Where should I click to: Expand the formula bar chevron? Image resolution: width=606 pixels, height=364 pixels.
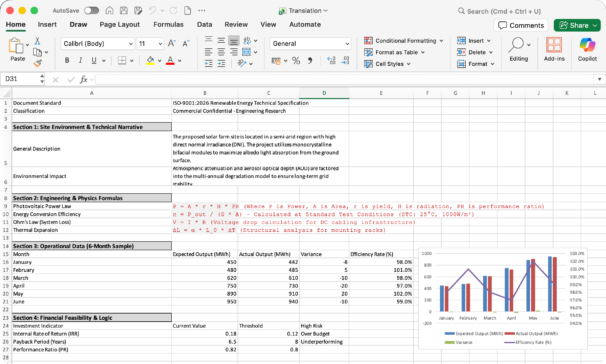tap(599, 79)
